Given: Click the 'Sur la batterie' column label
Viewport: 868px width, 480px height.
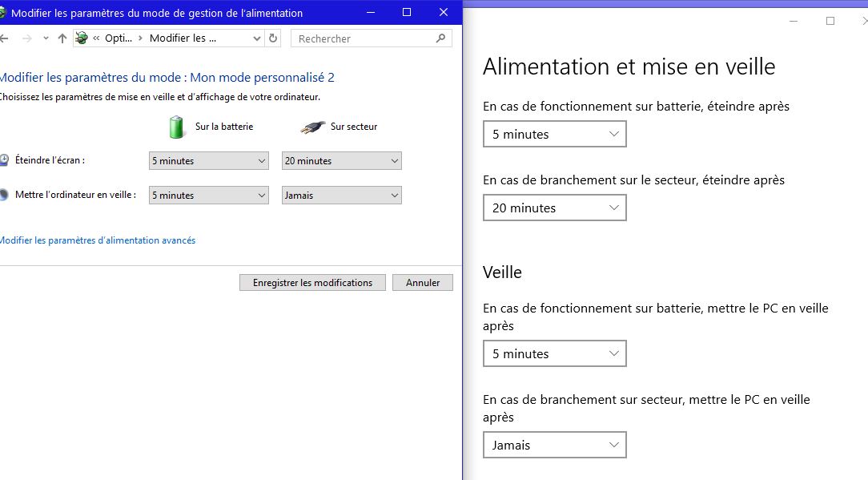Looking at the screenshot, I should tap(224, 127).
